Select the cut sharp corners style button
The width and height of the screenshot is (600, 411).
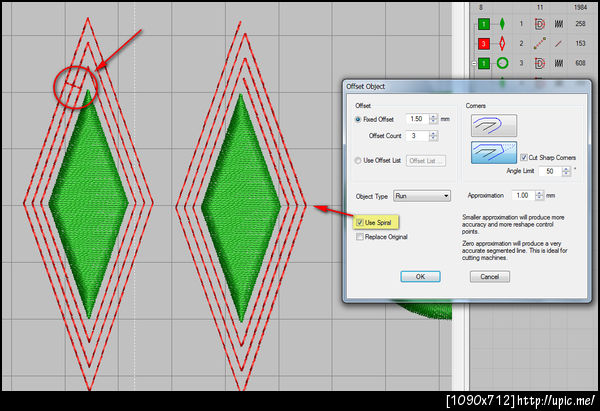click(494, 152)
